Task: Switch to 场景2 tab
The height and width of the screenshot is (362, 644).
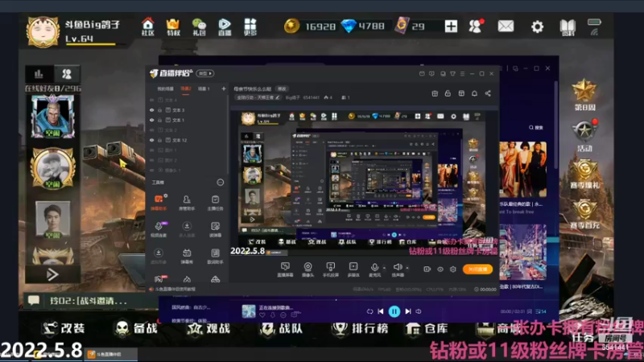Action: pos(186,88)
